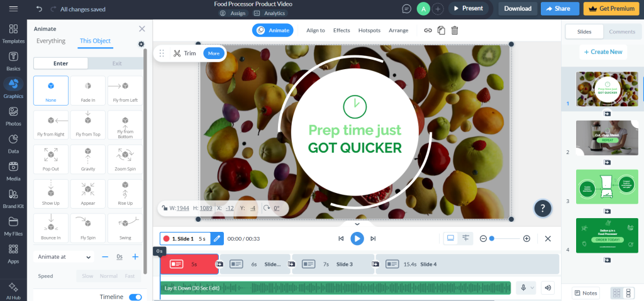Open Brand Kit in the sidebar
The image size is (644, 301).
pos(13,199)
